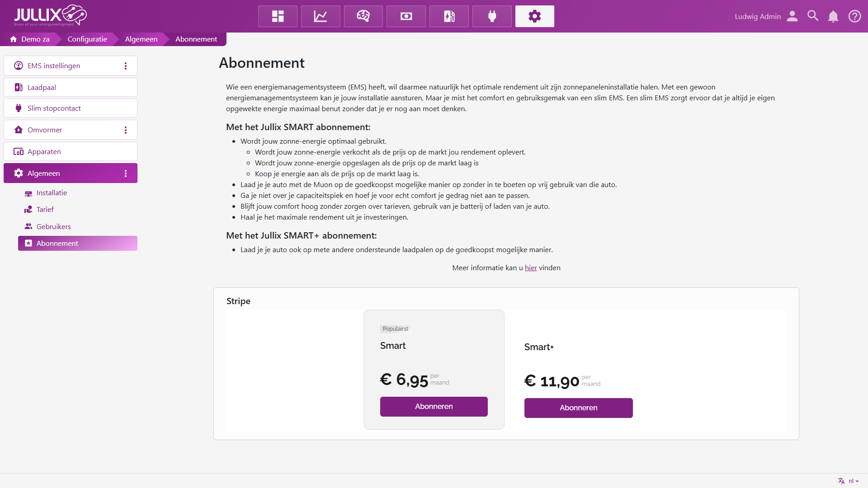Follow the 'hier' information link
Image resolution: width=868 pixels, height=488 pixels.
pos(531,268)
